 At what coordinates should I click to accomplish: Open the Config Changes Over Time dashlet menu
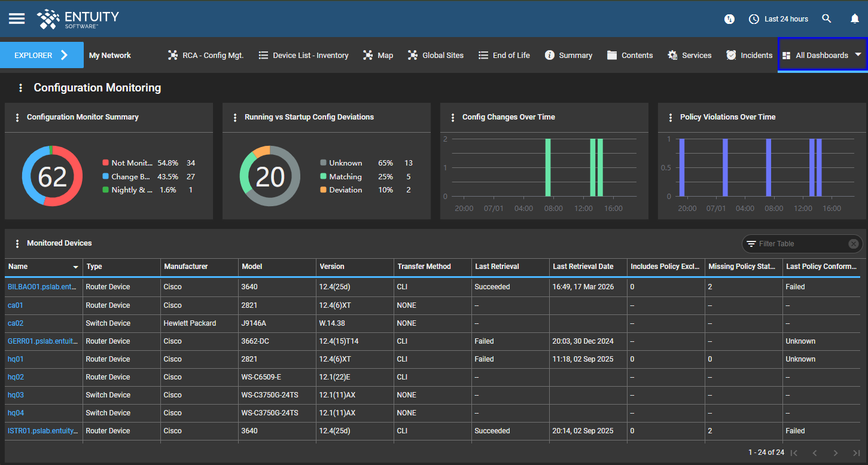coord(453,118)
